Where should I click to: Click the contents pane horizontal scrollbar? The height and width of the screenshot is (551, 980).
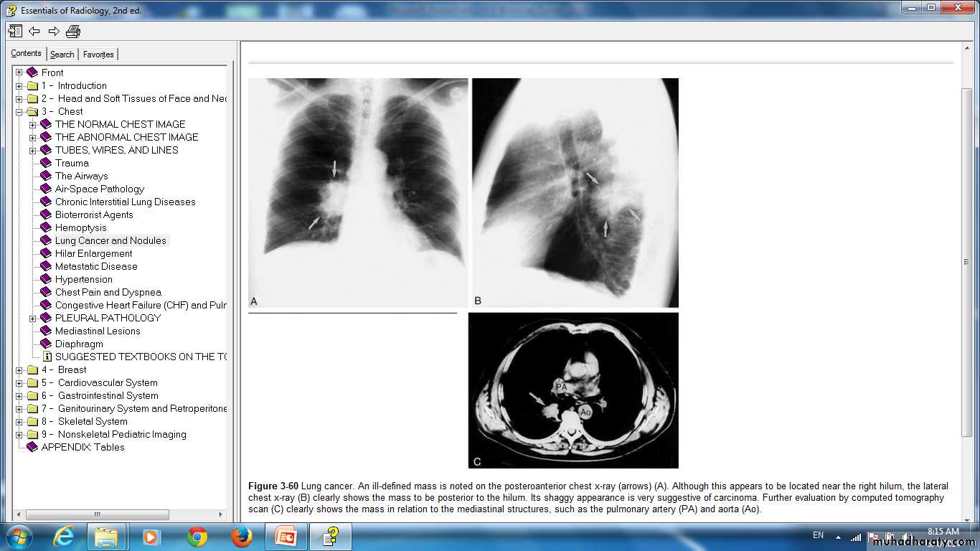tap(97, 514)
